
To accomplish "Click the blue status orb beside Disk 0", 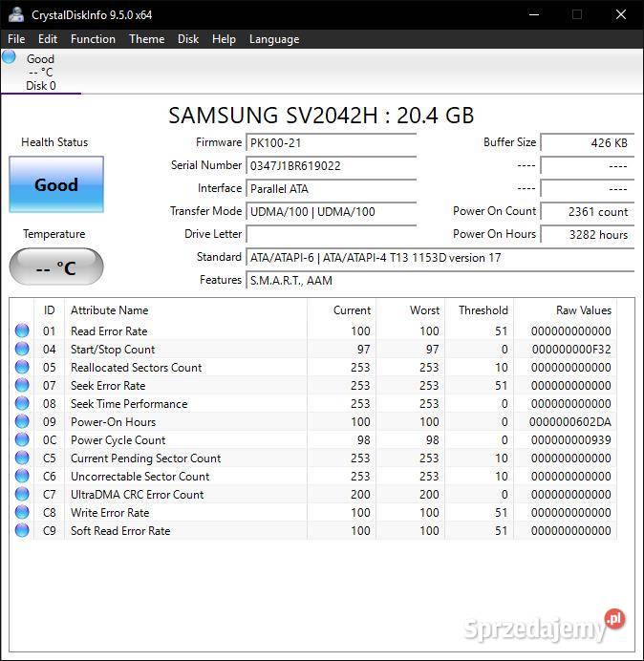I will point(9,57).
